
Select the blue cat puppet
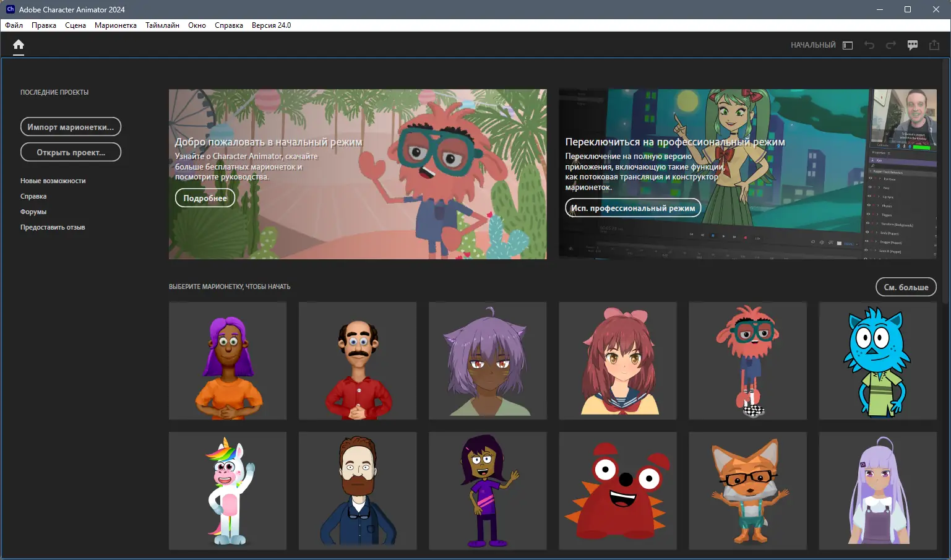[877, 361]
